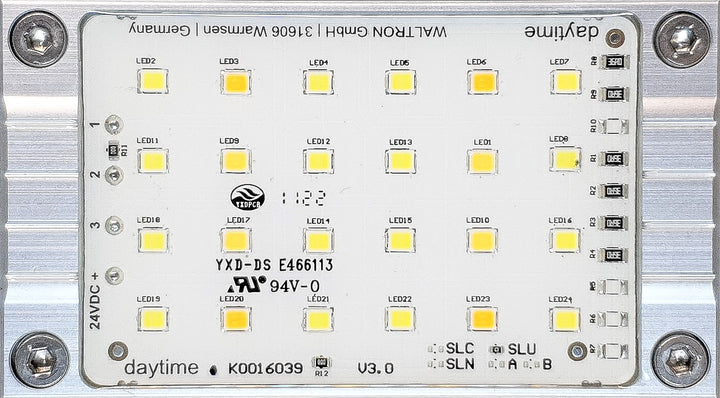Select the LED17 chip
Viewport: 720px width, 398px height.
click(236, 241)
